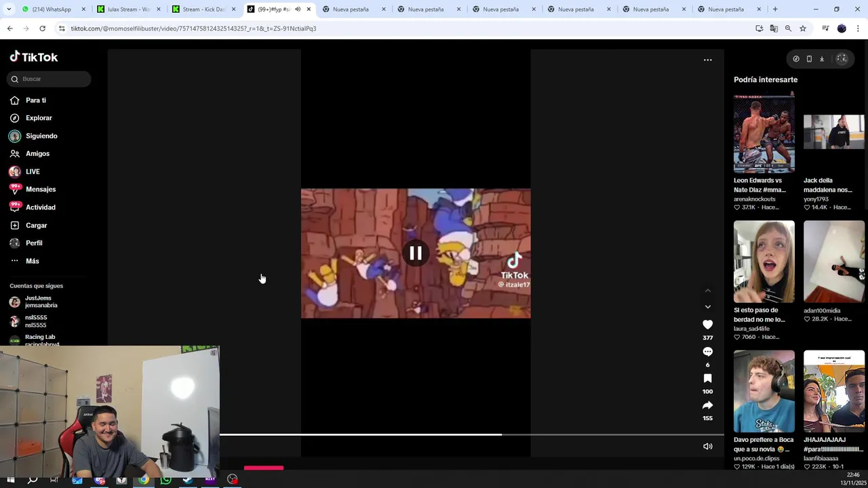The image size is (868, 488).
Task: Bookmark this page with star
Action: pyautogui.click(x=803, y=28)
